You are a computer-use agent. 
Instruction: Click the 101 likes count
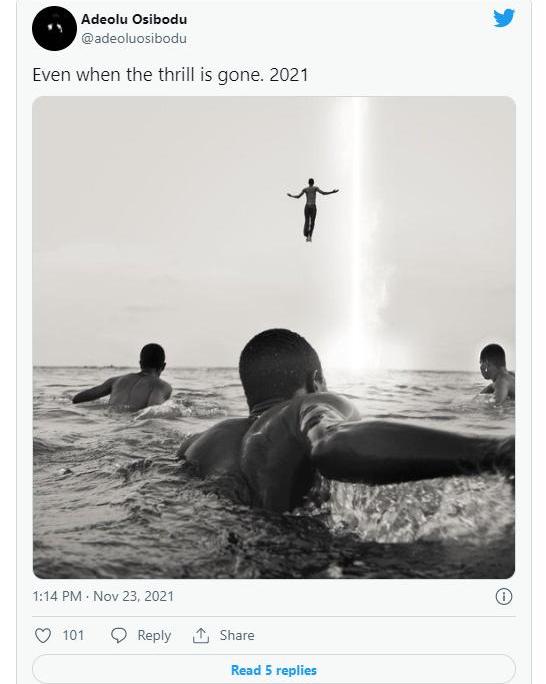(73, 635)
